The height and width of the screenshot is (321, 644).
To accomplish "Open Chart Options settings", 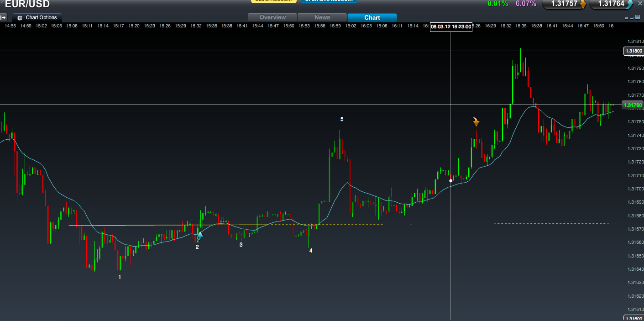I will (x=37, y=18).
